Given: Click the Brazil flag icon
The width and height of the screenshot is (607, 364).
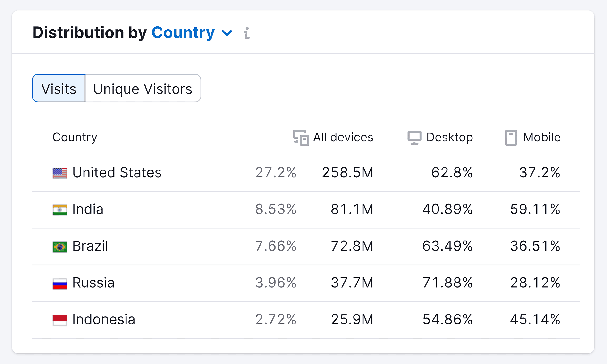Looking at the screenshot, I should [x=60, y=247].
